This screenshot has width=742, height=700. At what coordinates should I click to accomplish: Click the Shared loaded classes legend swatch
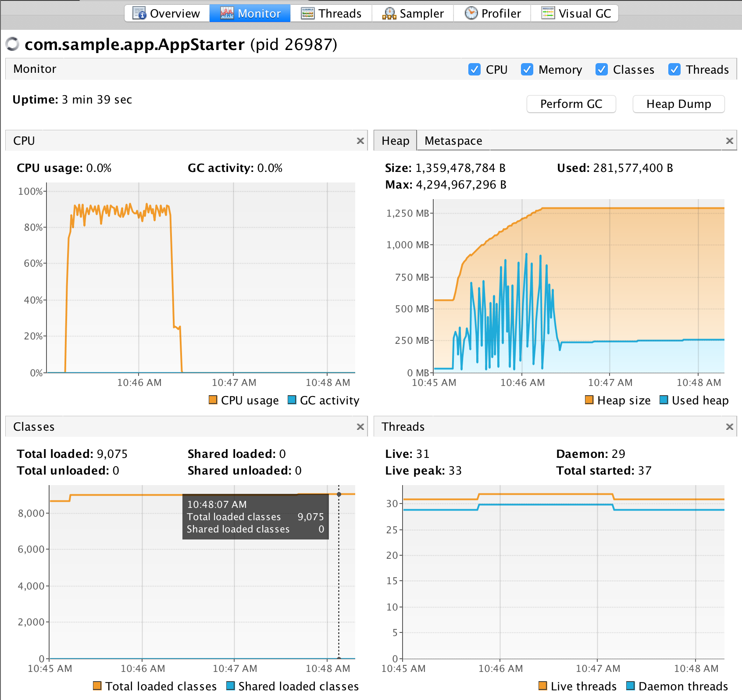pos(230,686)
